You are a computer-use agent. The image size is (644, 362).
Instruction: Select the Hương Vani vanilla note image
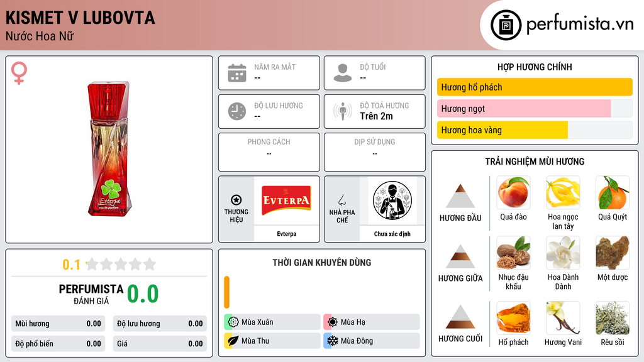(563, 317)
